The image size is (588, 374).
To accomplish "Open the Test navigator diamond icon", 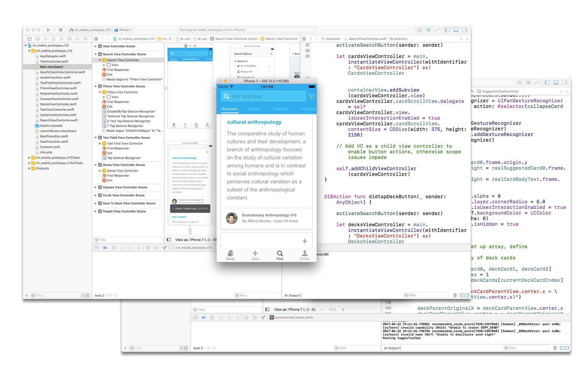I will click(61, 39).
